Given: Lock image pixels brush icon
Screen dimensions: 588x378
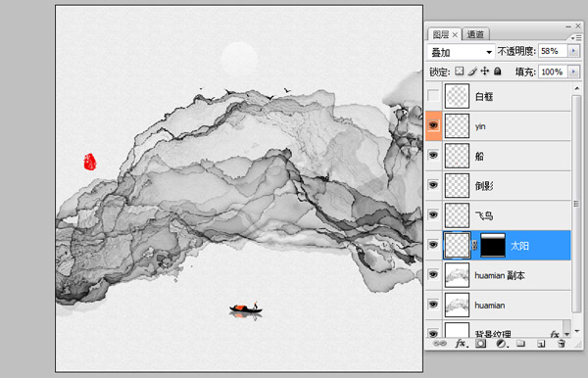Looking at the screenshot, I should point(472,71).
